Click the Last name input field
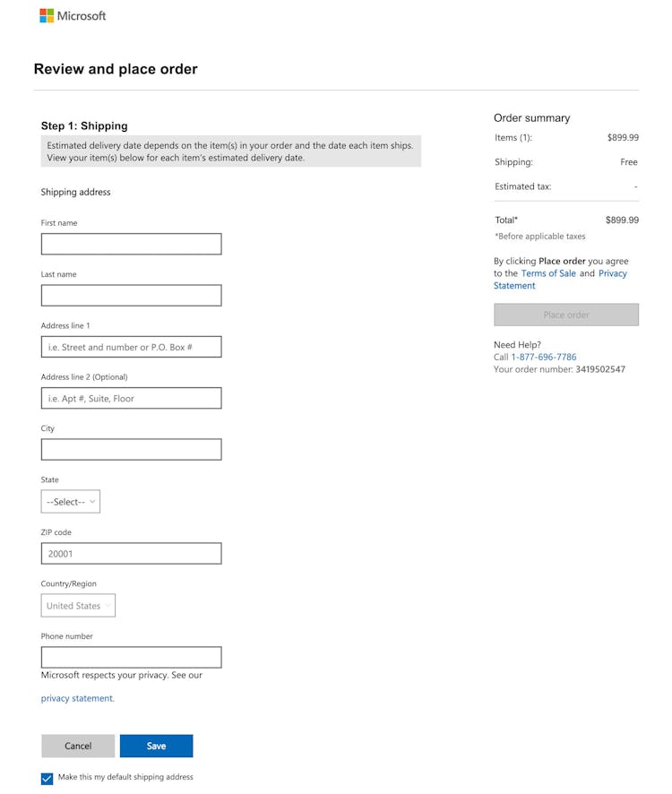The width and height of the screenshot is (672, 794). pos(131,295)
